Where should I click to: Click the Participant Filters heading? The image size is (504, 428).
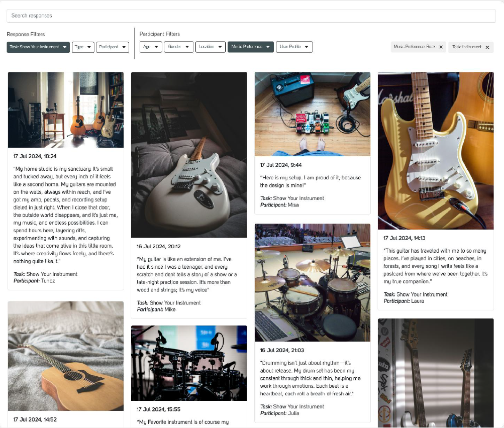(160, 34)
